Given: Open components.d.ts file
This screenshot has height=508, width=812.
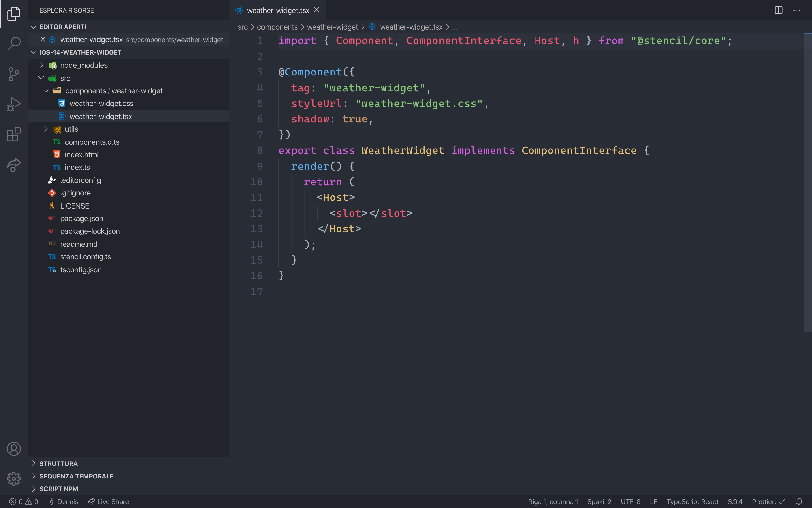Looking at the screenshot, I should 128,142.
